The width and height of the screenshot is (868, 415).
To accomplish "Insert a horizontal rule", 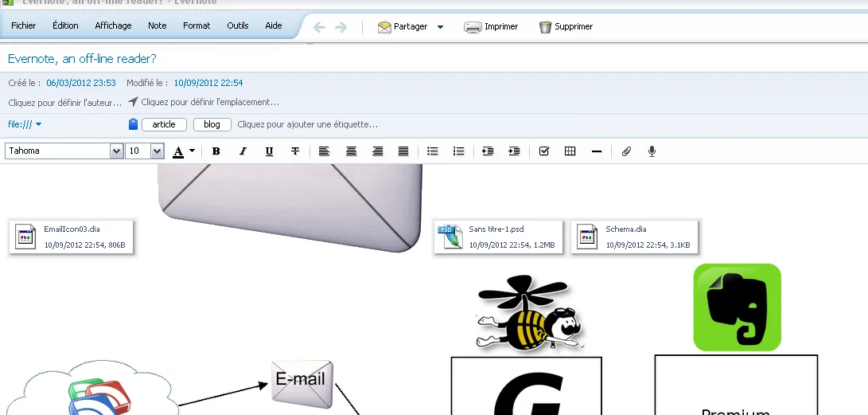I will [597, 151].
